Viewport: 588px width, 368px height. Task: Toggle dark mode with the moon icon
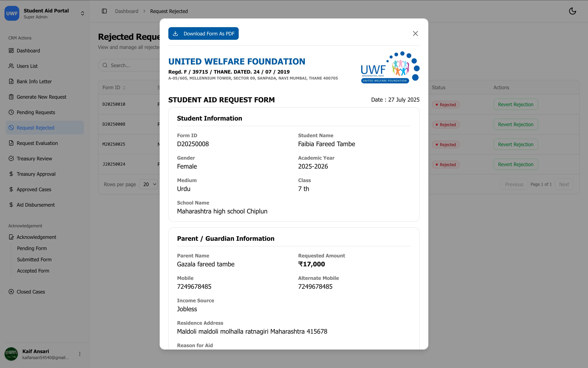pyautogui.click(x=572, y=11)
